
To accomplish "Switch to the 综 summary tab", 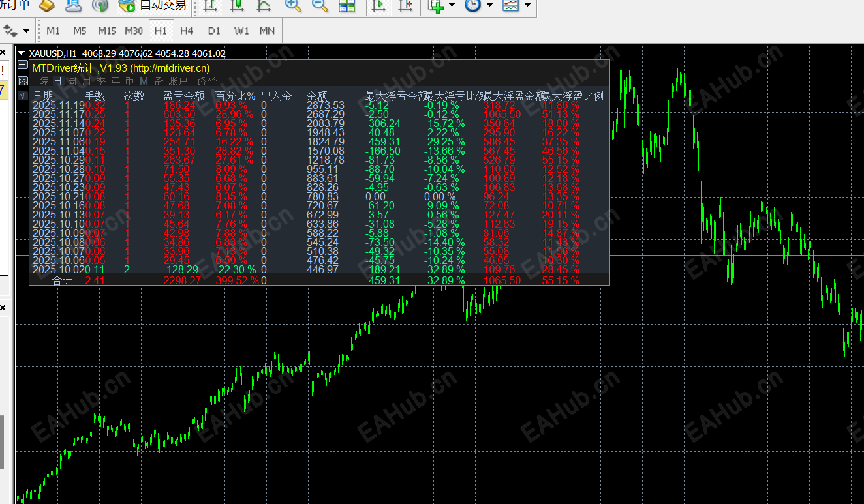I will click(44, 82).
